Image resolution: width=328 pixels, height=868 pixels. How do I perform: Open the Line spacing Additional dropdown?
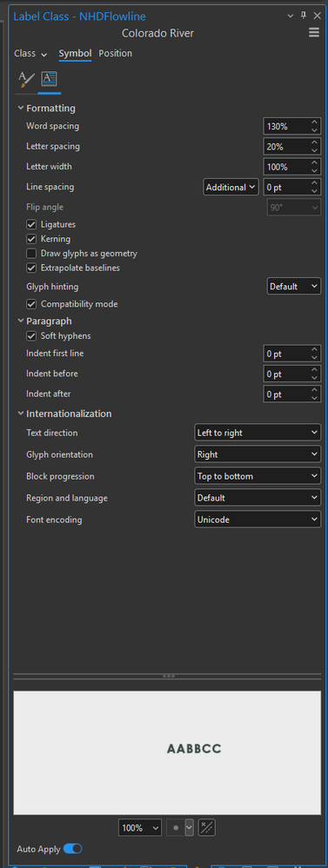[231, 187]
